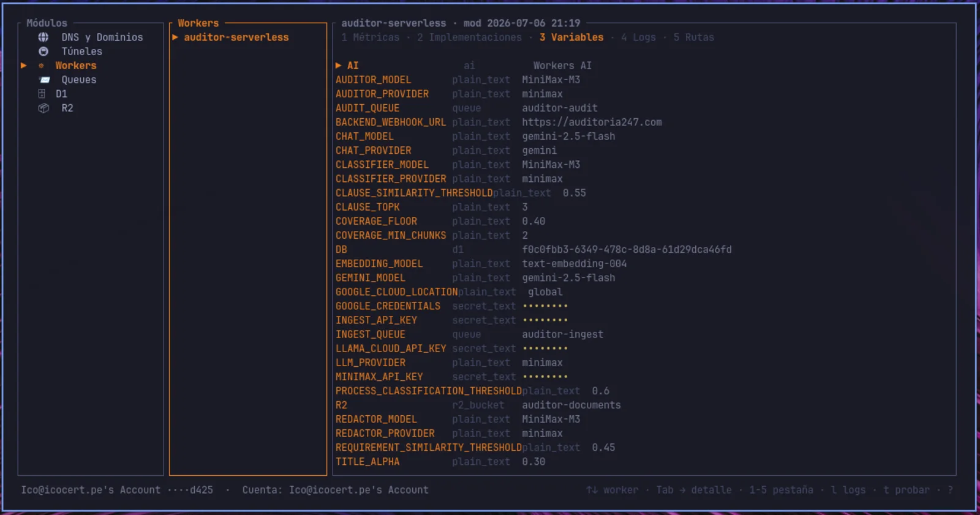
Task: Click the Queues module icon
Action: [45, 80]
